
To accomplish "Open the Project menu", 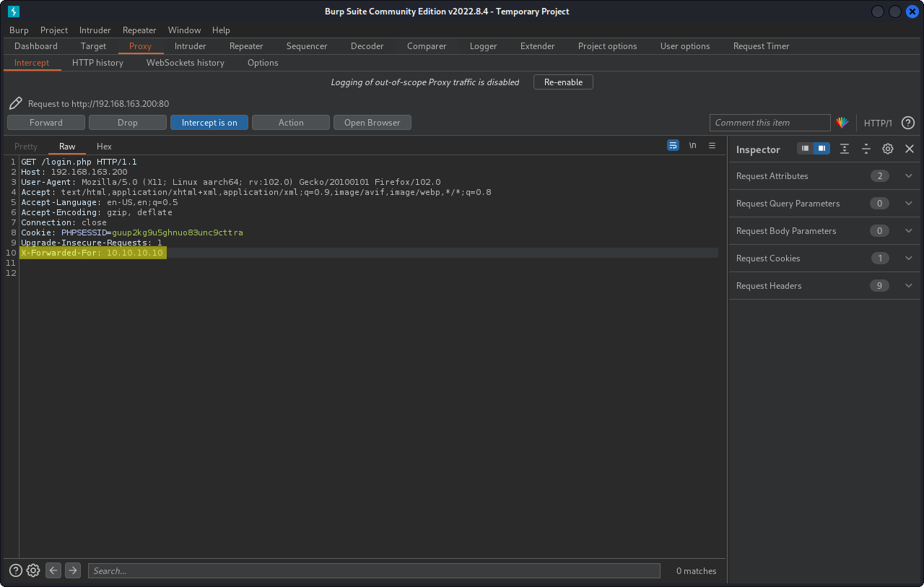I will pyautogui.click(x=54, y=30).
